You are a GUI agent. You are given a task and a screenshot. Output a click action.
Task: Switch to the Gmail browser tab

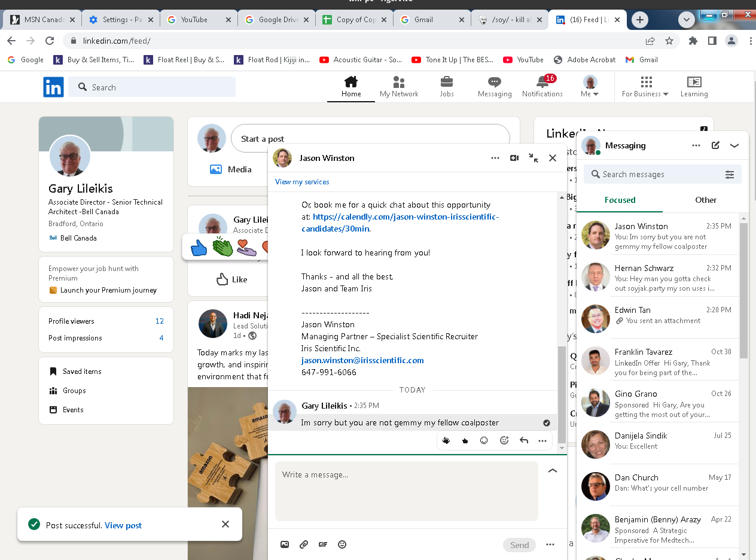[432, 20]
